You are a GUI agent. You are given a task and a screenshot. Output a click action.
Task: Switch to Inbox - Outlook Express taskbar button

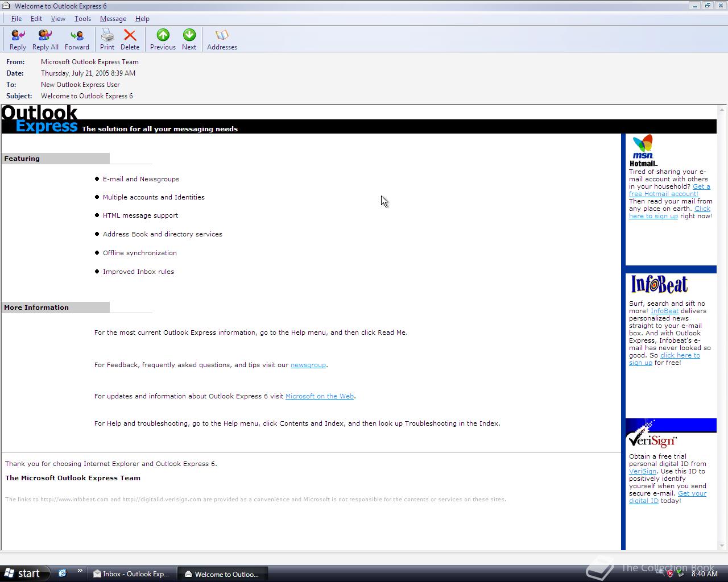(131, 574)
